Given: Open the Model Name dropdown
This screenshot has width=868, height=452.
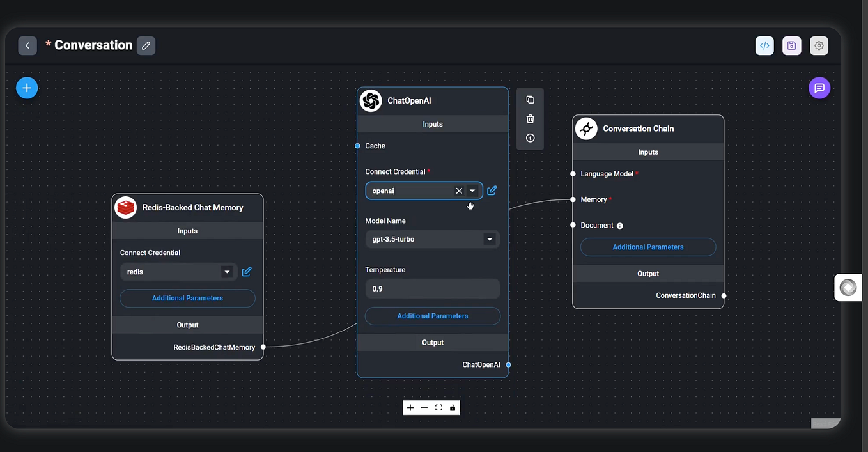Looking at the screenshot, I should coord(490,239).
